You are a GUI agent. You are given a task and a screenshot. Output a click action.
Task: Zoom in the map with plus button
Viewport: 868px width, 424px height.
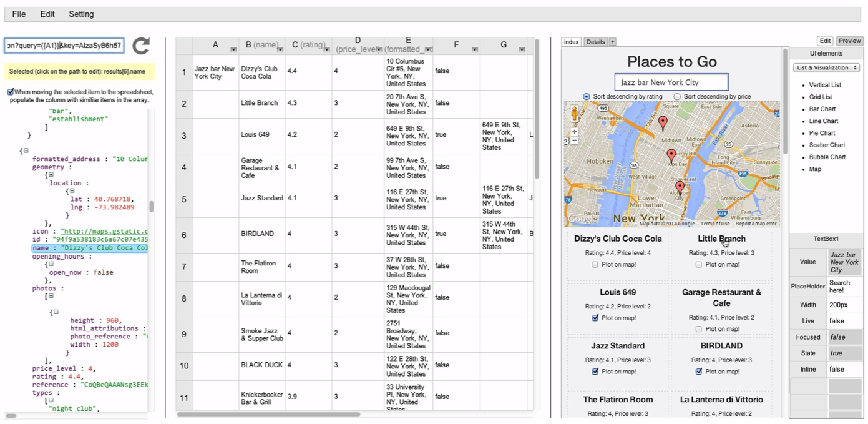point(574,132)
